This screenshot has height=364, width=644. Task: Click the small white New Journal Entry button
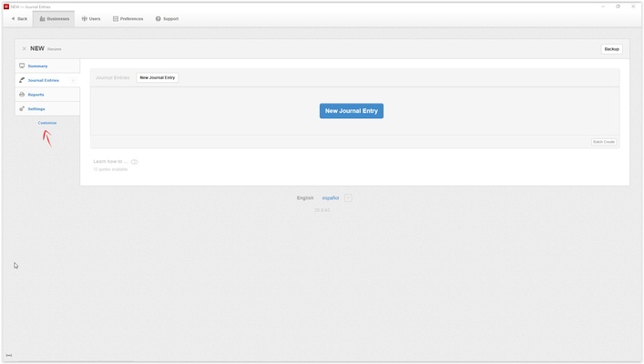(x=158, y=77)
